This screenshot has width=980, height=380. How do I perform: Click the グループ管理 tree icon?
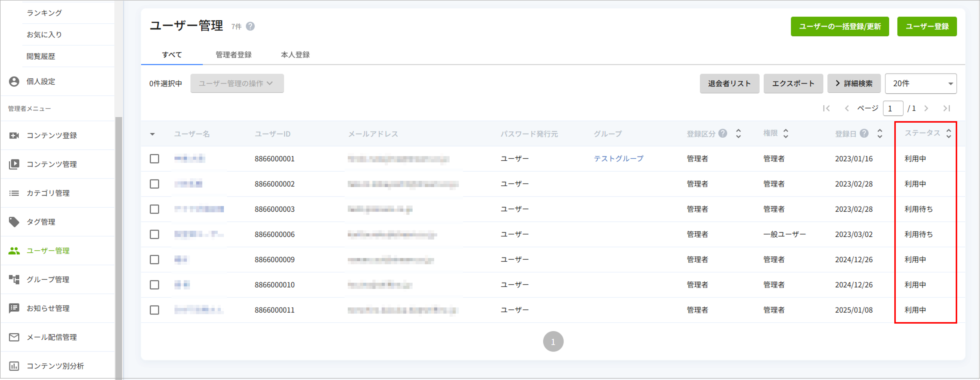(14, 279)
